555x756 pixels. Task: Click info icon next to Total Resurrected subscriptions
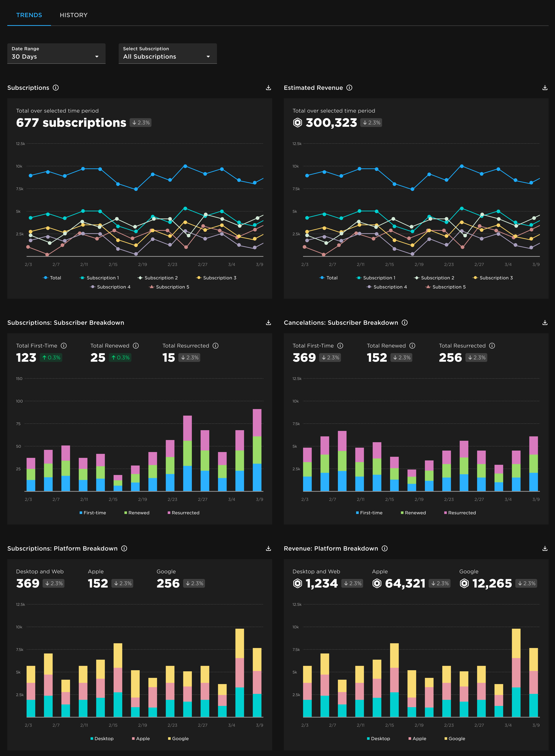[x=216, y=346]
